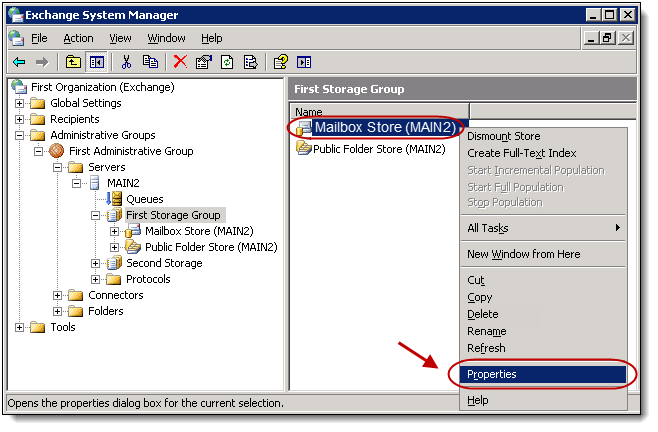Expand the Tools node
658x432 pixels.
coord(19,327)
